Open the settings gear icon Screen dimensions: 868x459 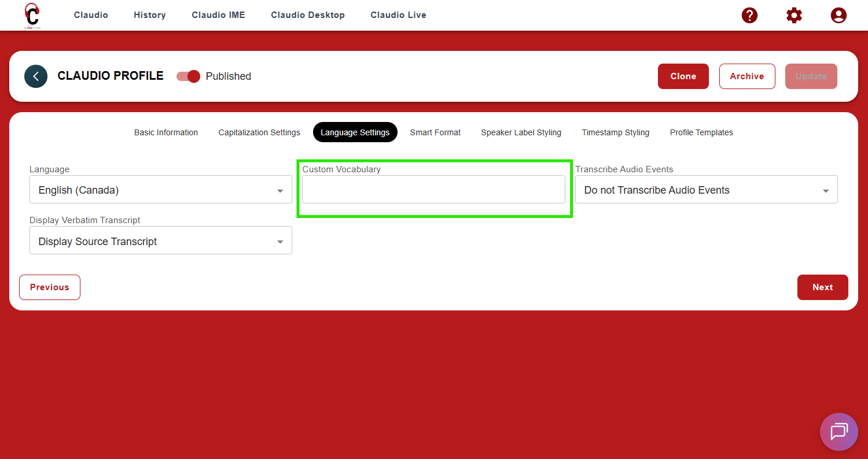(x=794, y=16)
